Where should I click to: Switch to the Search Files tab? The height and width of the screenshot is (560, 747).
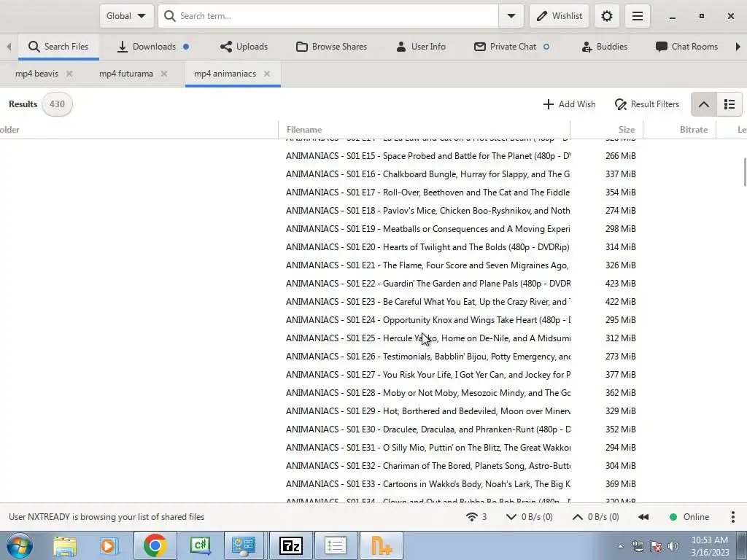point(58,47)
